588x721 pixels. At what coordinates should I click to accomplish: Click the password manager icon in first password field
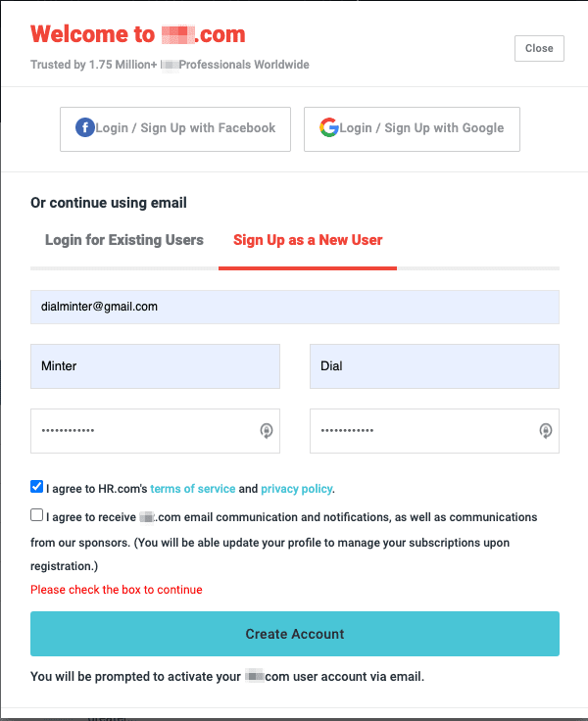point(266,431)
